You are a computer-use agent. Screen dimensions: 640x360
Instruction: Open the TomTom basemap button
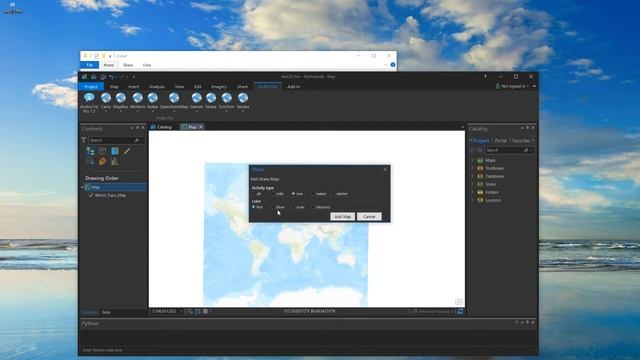click(226, 101)
